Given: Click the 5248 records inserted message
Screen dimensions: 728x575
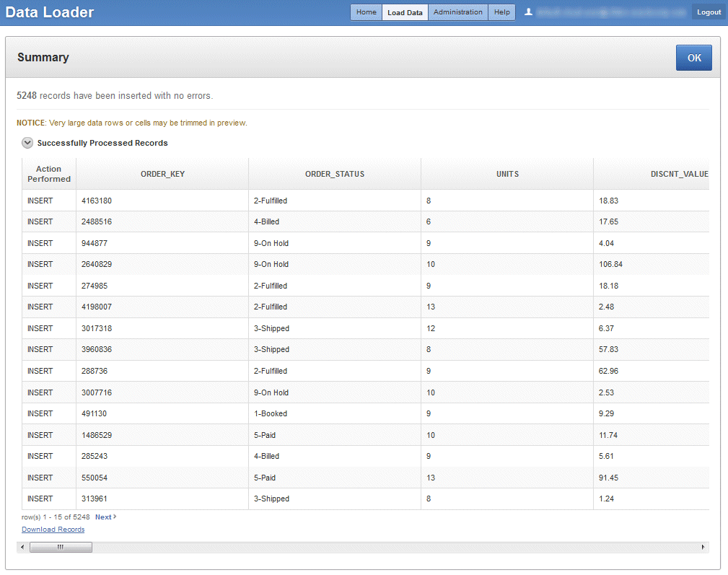Looking at the screenshot, I should pyautogui.click(x=115, y=96).
